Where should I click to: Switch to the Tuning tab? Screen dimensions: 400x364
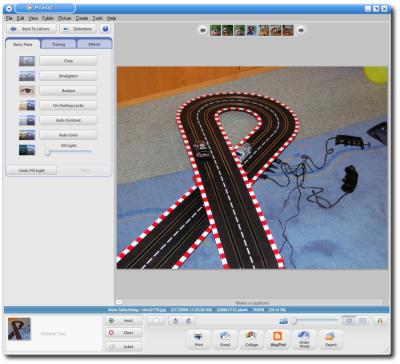pos(59,44)
